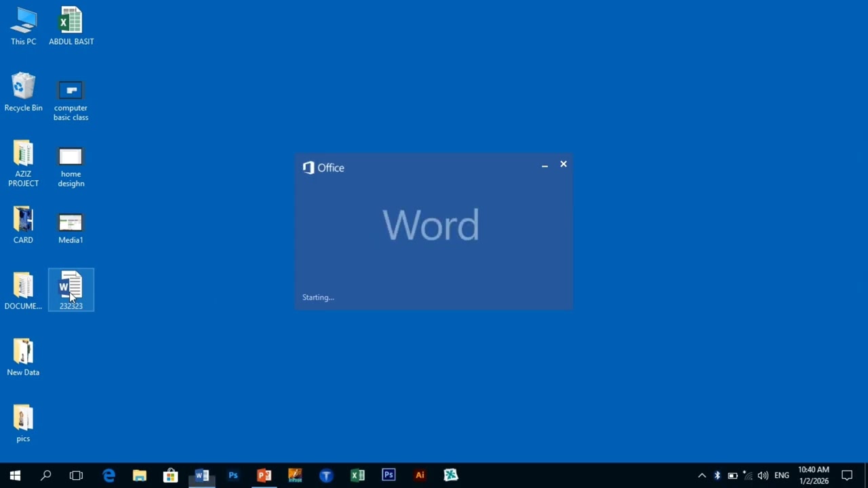Open the first Photoshop taskbar icon beside Word

tap(233, 475)
